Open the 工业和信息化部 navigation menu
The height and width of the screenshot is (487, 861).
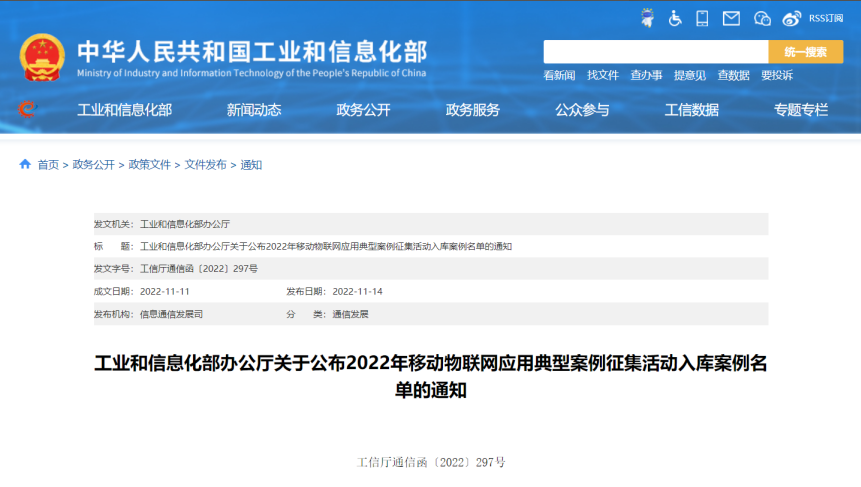click(124, 110)
